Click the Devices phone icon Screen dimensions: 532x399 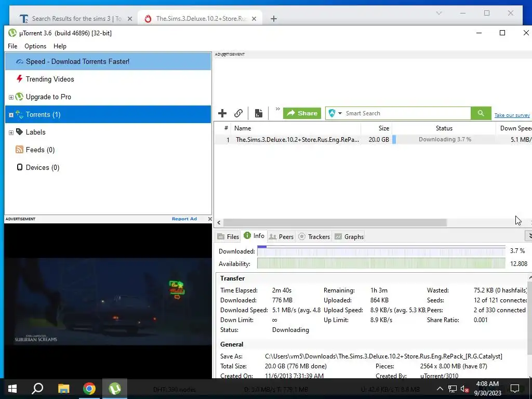(20, 167)
